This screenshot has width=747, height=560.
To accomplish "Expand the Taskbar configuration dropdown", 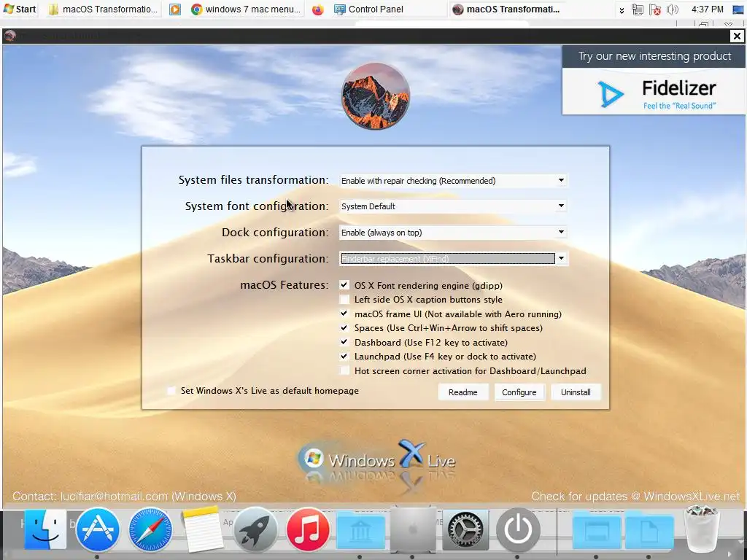I will [x=453, y=259].
